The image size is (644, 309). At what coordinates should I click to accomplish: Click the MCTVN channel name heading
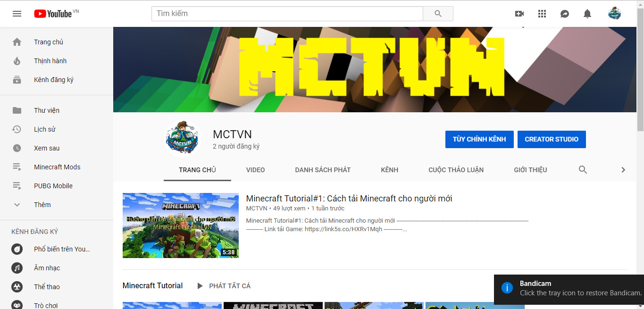pos(233,134)
